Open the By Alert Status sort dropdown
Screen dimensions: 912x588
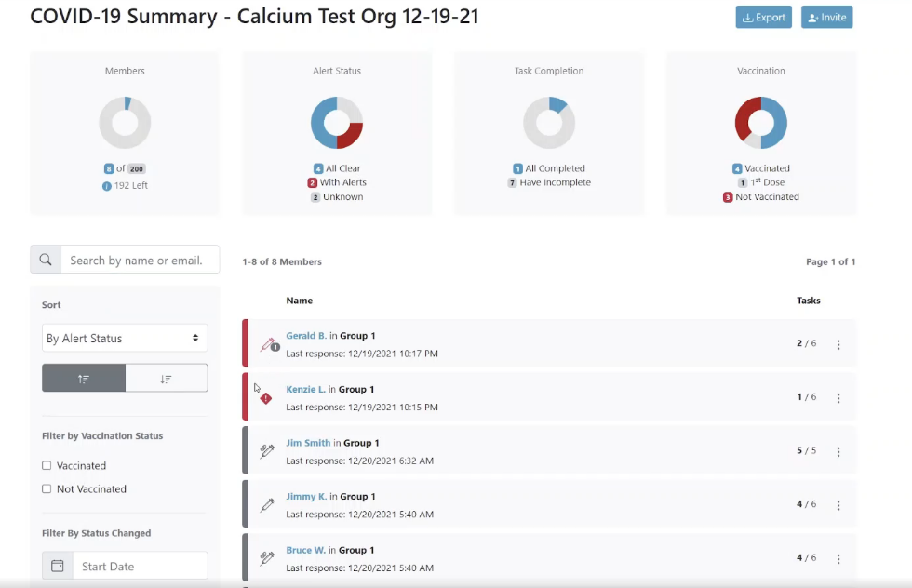click(x=125, y=338)
